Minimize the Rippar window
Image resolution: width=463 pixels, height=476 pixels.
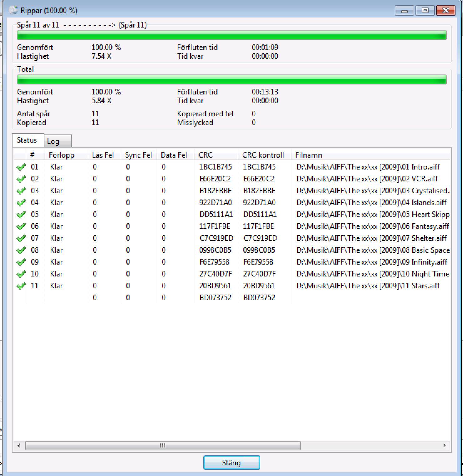(x=404, y=11)
